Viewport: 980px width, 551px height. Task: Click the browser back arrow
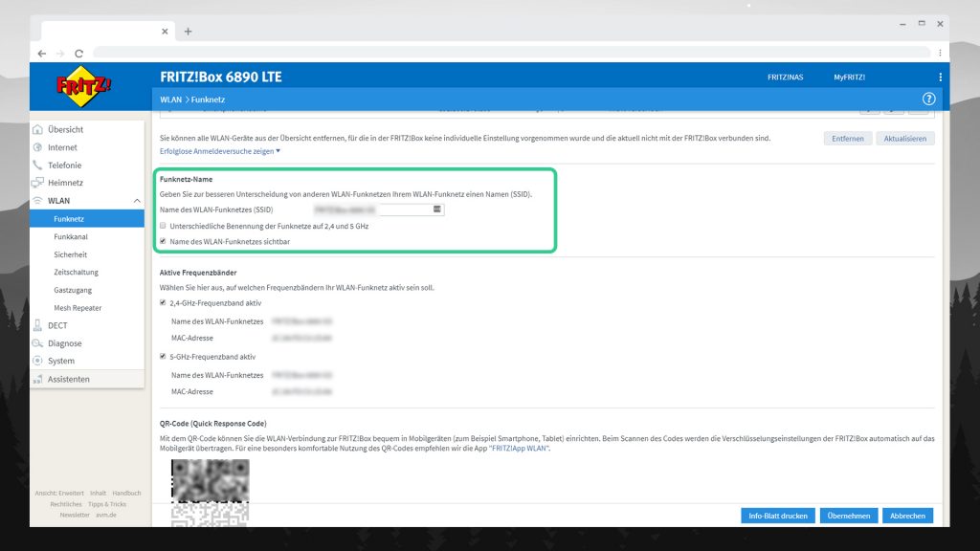pos(42,54)
